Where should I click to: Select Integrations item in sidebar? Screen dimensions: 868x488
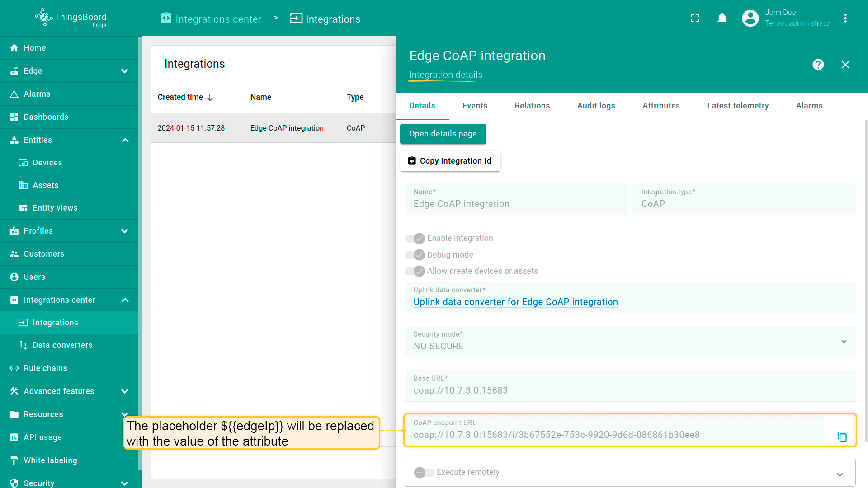(69, 323)
